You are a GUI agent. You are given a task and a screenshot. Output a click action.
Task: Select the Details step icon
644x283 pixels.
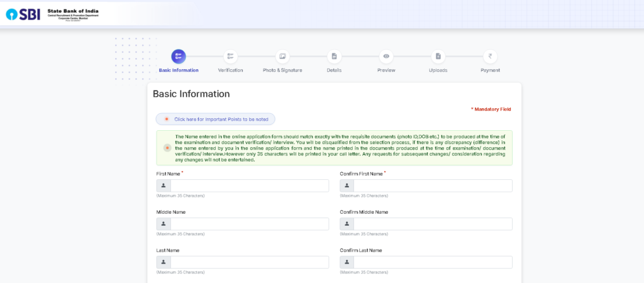(x=335, y=56)
